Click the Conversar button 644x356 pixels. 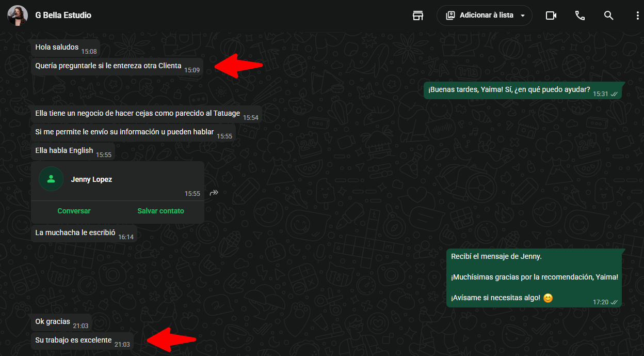click(74, 211)
